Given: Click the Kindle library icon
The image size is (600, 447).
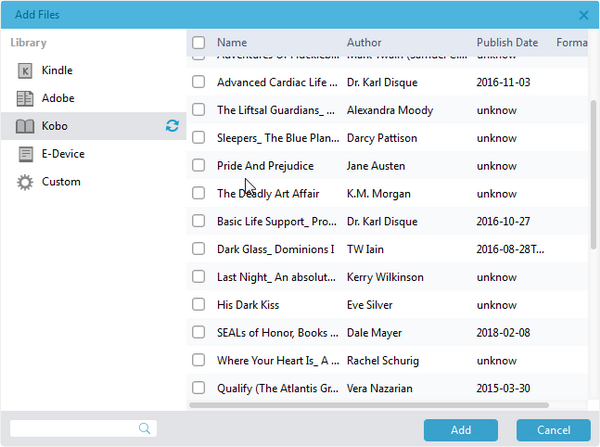Looking at the screenshot, I should 25,71.
